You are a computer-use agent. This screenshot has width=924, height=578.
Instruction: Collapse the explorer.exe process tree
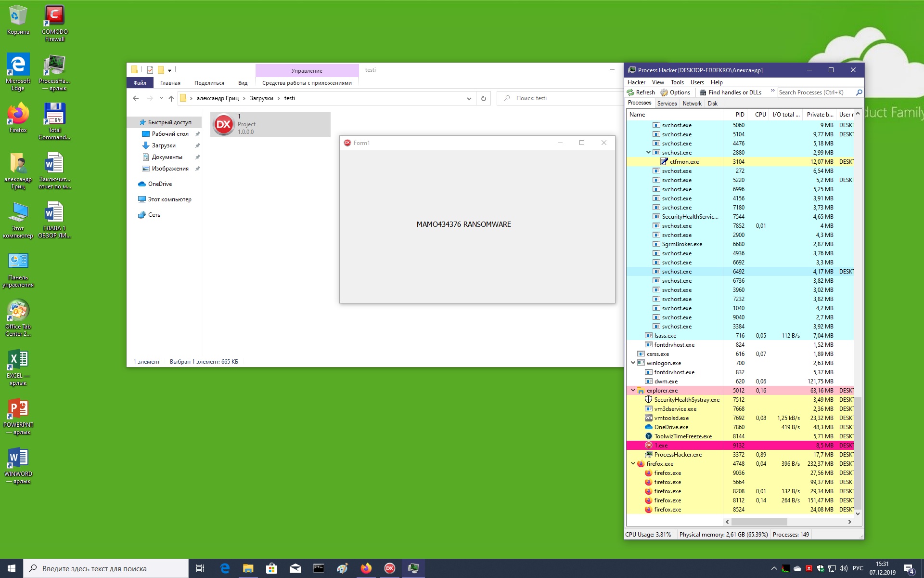click(633, 391)
